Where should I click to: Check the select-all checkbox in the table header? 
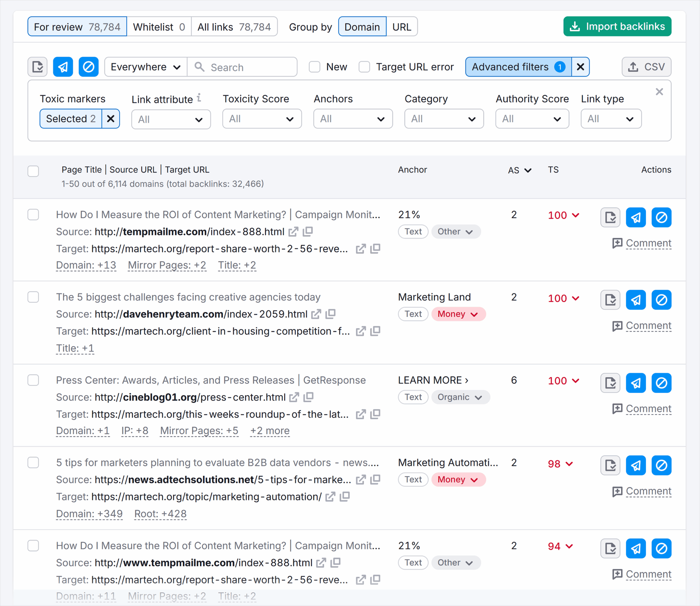tap(33, 171)
